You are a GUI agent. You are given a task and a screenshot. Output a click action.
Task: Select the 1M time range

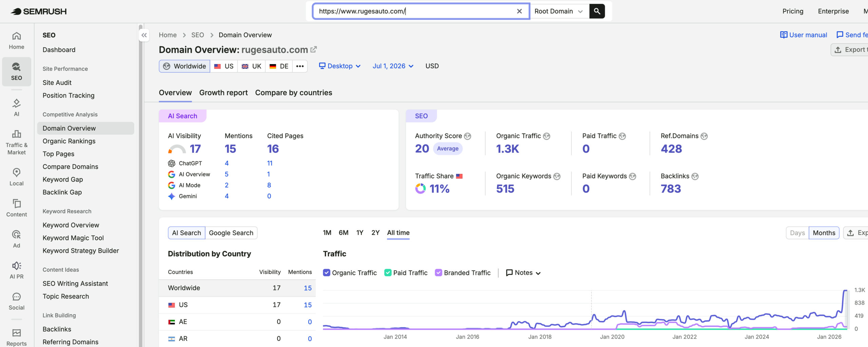pyautogui.click(x=327, y=233)
